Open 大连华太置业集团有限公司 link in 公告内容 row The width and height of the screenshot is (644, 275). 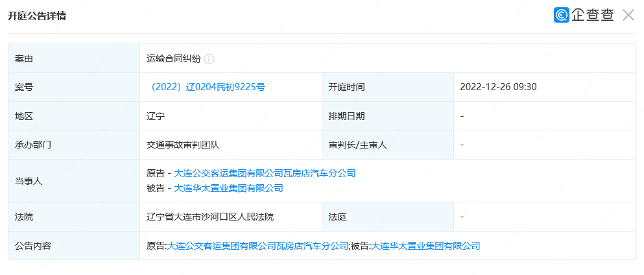425,246
